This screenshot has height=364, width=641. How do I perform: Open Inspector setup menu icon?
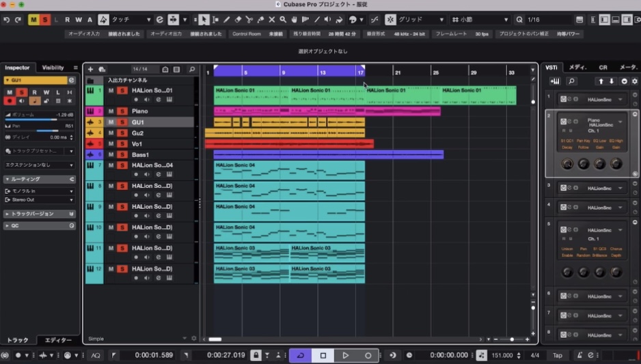coord(76,68)
